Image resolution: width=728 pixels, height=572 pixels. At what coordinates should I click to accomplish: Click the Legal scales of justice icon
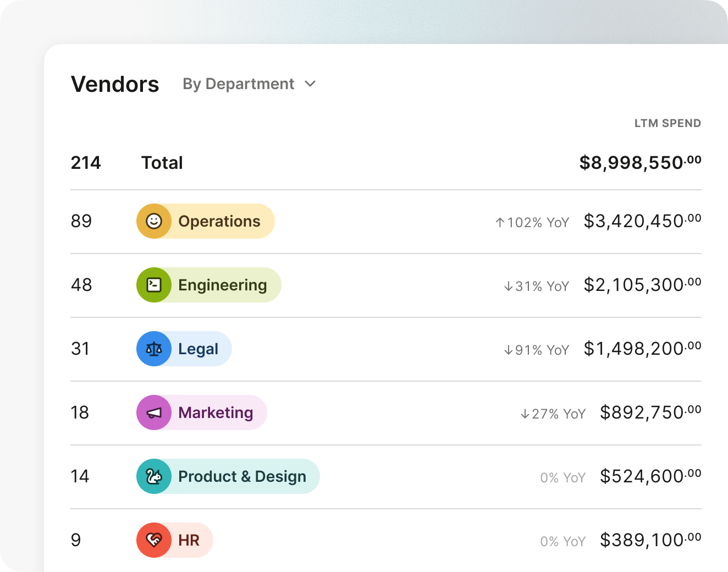(154, 349)
